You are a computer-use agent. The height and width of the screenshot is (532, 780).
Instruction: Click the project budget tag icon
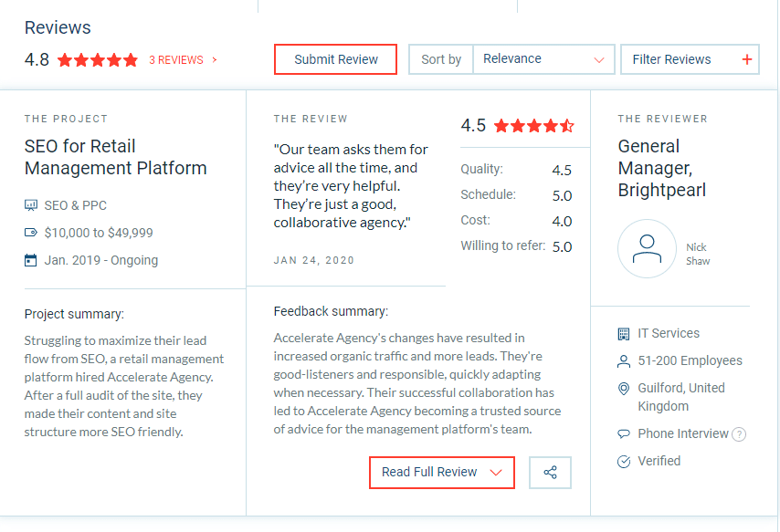point(31,233)
